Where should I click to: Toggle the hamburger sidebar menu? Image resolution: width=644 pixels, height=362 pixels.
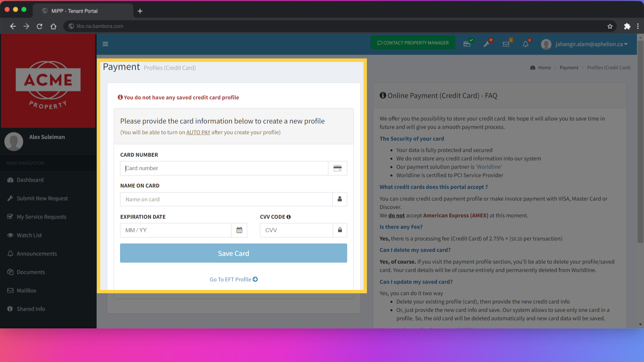105,44
